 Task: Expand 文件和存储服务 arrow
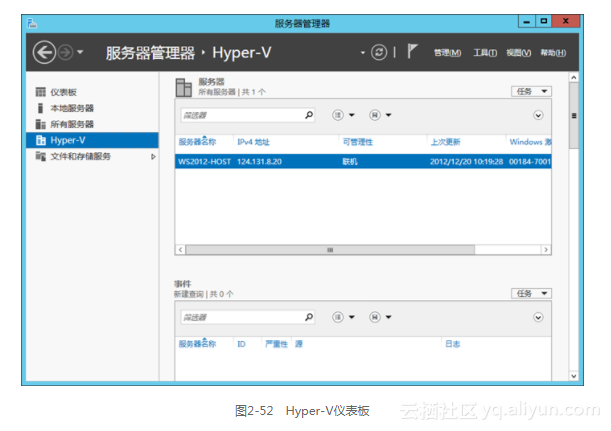point(153,157)
